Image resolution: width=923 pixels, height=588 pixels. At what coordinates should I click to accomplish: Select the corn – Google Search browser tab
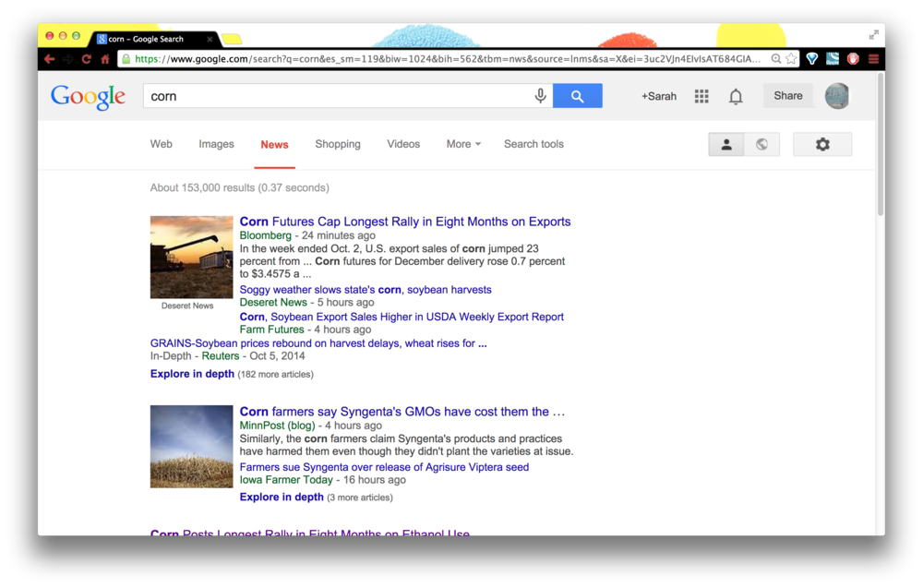[x=154, y=40]
